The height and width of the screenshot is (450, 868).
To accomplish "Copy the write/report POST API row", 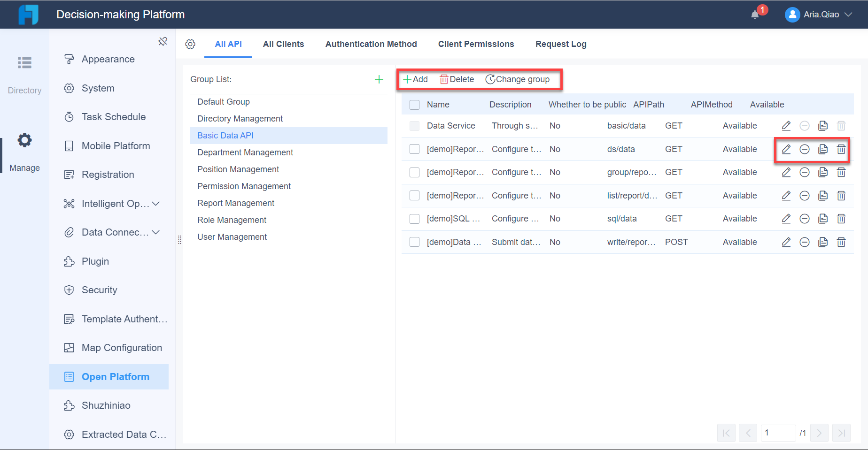I will [823, 242].
